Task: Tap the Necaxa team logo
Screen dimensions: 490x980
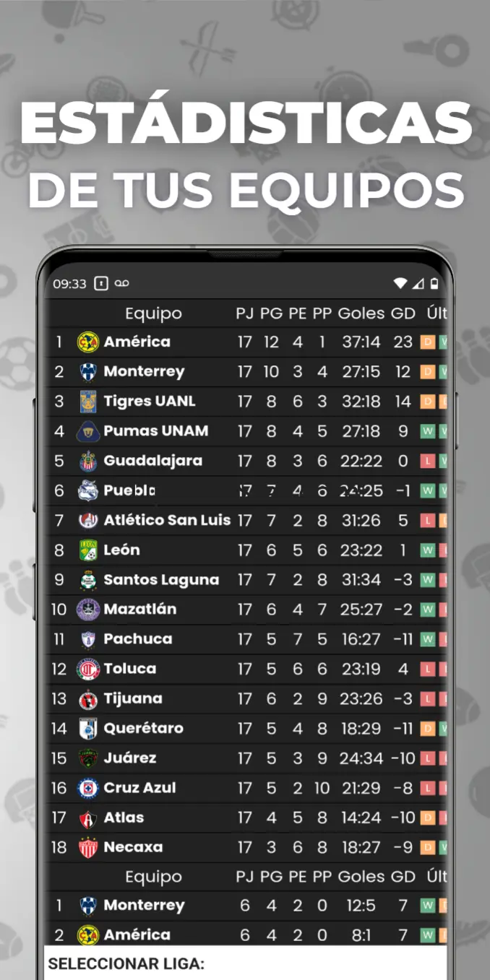Action: (87, 847)
